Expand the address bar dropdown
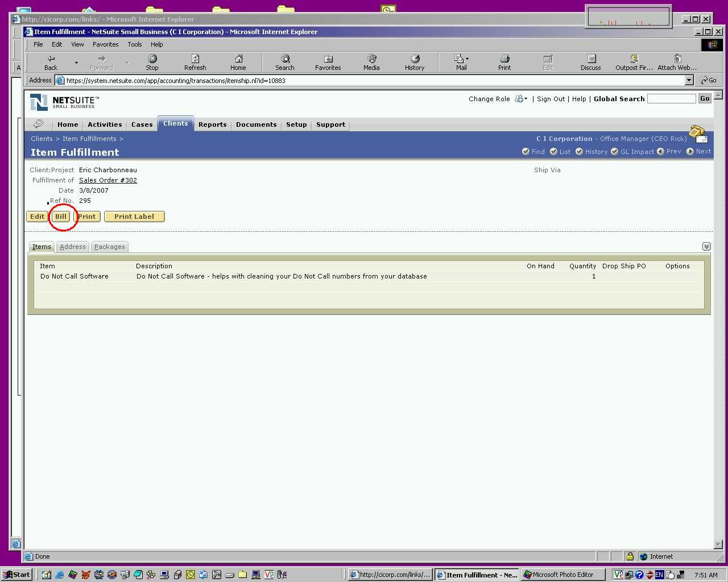 point(689,80)
